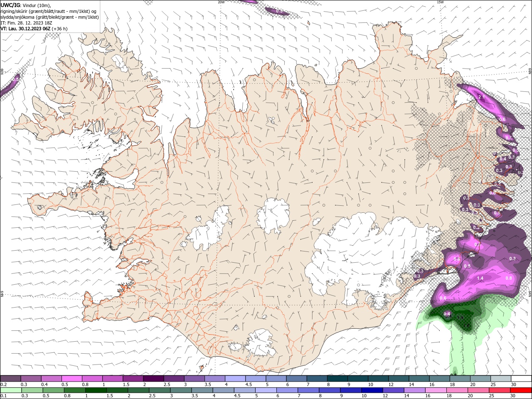
Task: Choose the red lower legend swatch labeled 30
Action: (x=521, y=390)
